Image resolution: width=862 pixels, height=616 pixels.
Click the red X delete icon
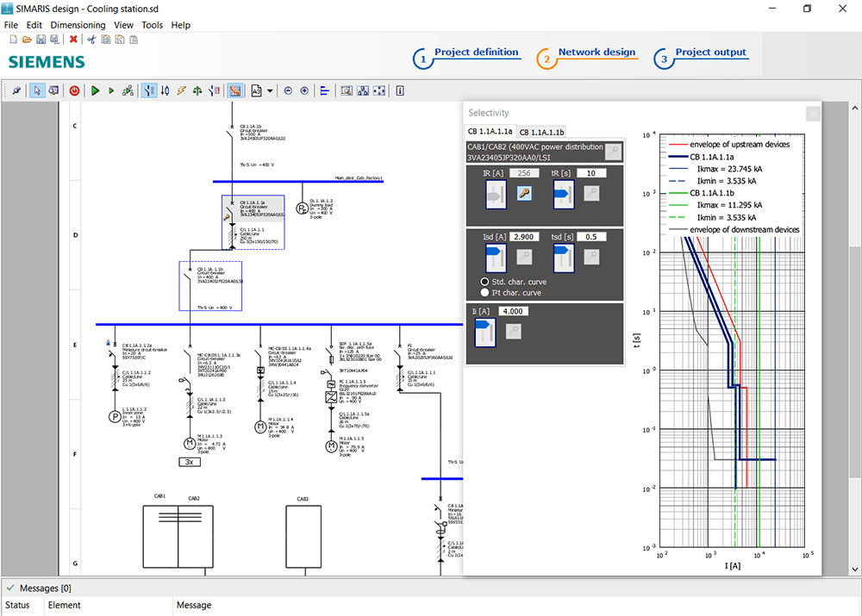73,39
